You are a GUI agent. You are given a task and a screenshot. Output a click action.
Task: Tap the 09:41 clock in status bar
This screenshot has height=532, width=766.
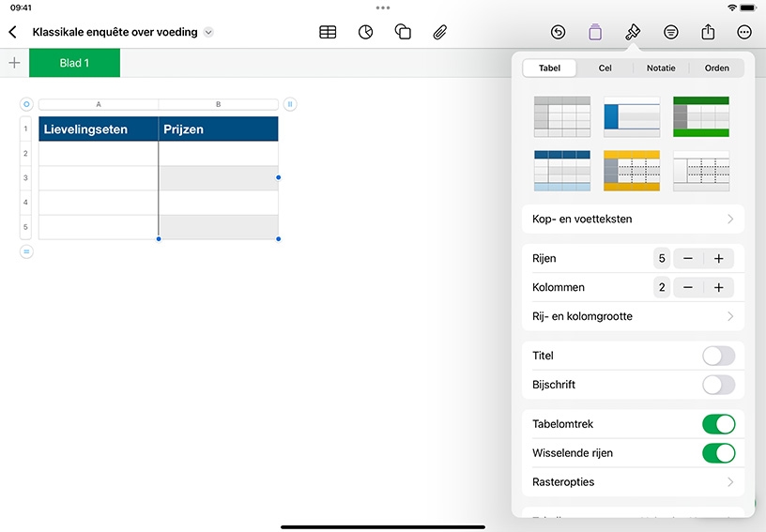pos(21,8)
